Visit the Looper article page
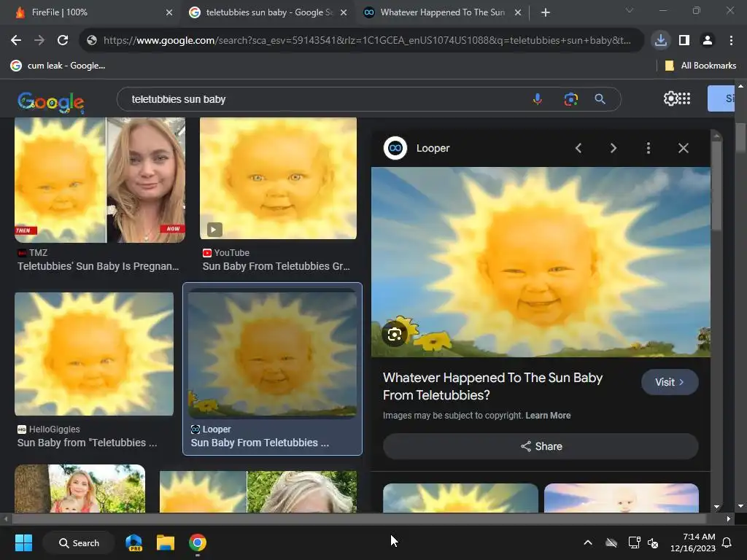 670,382
